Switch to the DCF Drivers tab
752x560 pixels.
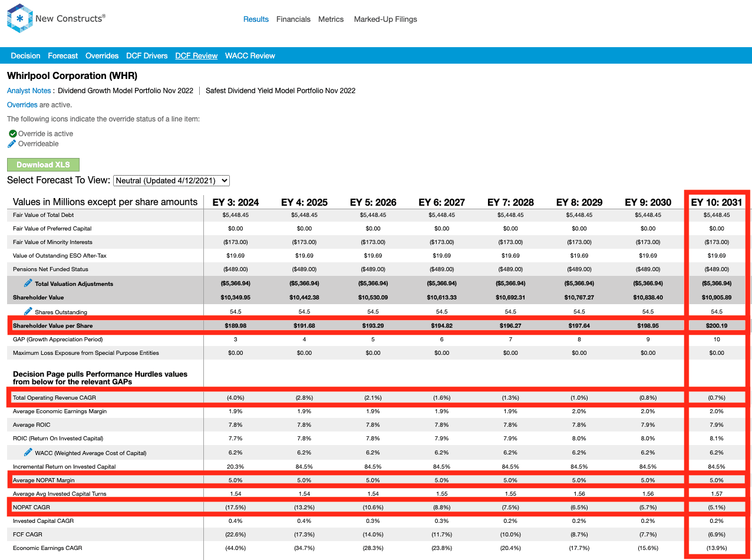tap(147, 56)
